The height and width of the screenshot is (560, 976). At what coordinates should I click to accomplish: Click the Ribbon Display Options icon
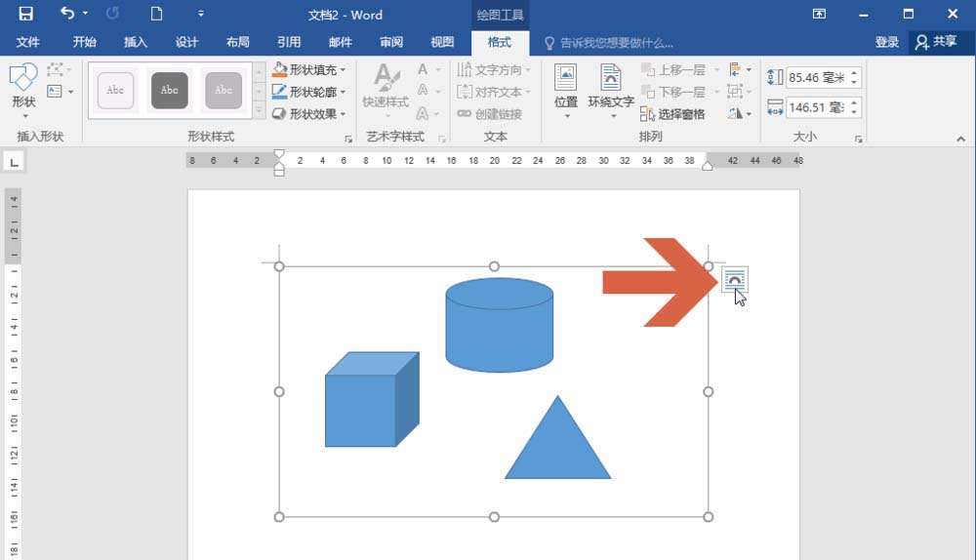click(819, 14)
